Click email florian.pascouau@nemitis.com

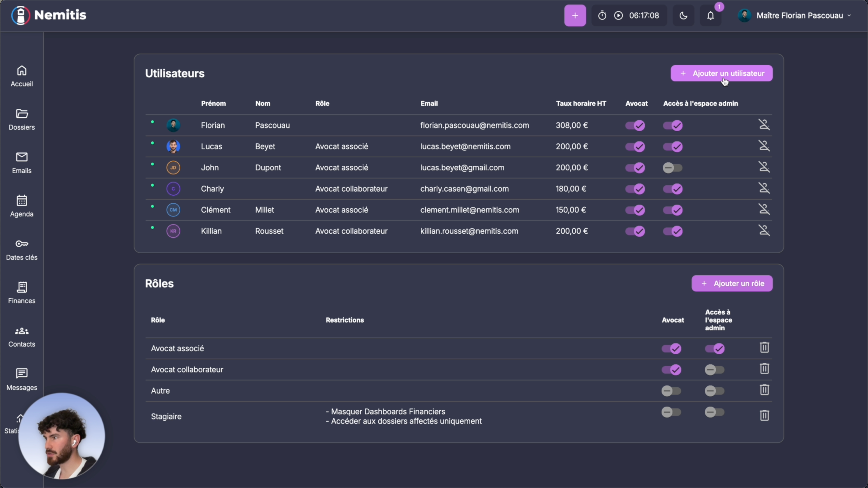click(x=474, y=125)
